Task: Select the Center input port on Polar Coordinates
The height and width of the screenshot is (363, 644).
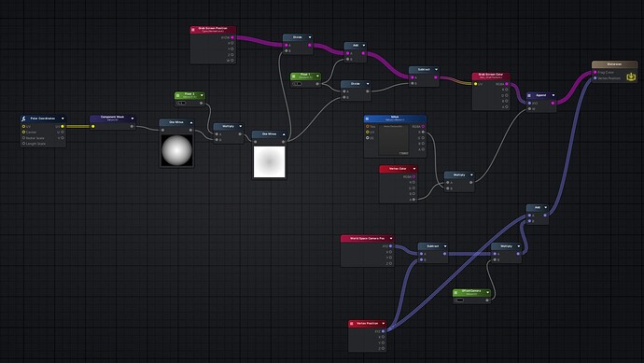Action: 24,133
